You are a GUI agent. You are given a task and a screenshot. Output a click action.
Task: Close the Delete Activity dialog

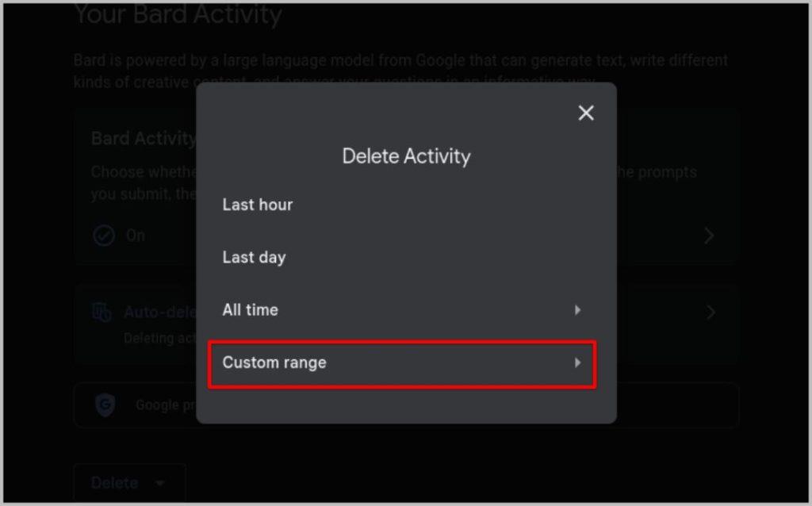click(x=586, y=113)
